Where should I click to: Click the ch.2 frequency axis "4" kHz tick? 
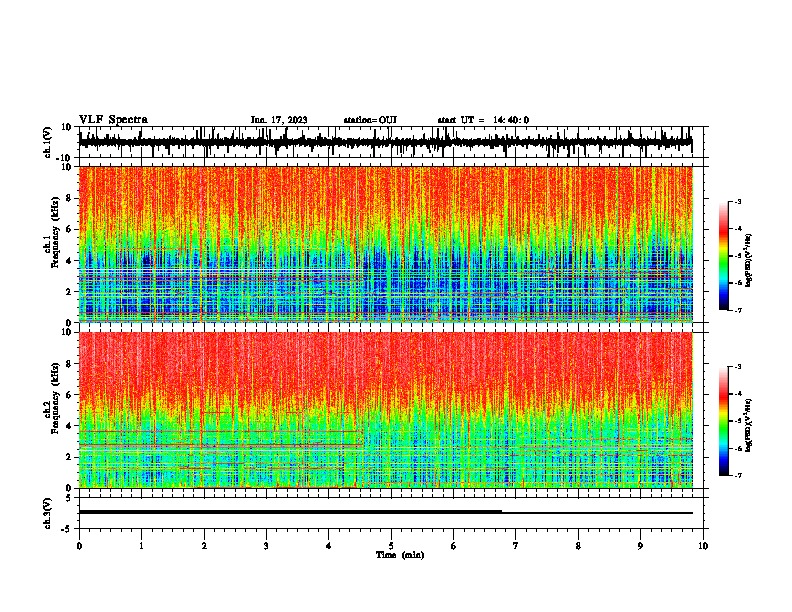click(69, 426)
